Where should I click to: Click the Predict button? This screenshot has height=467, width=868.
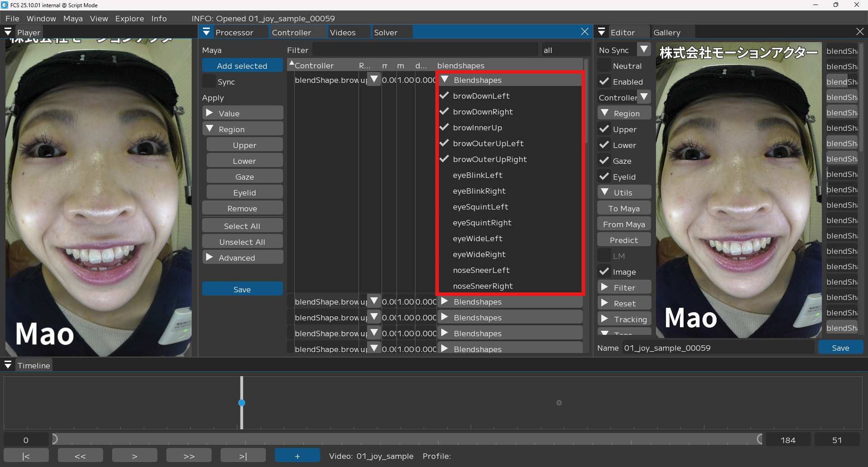click(x=624, y=240)
